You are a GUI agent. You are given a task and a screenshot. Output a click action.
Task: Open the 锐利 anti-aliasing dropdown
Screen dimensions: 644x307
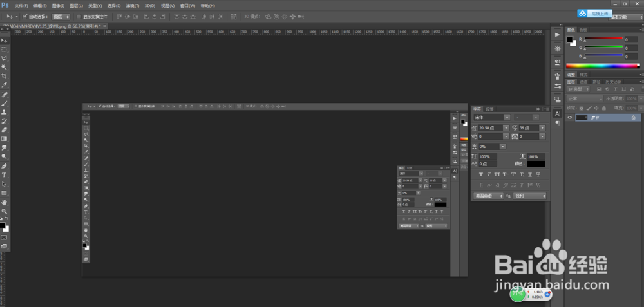[x=530, y=196]
